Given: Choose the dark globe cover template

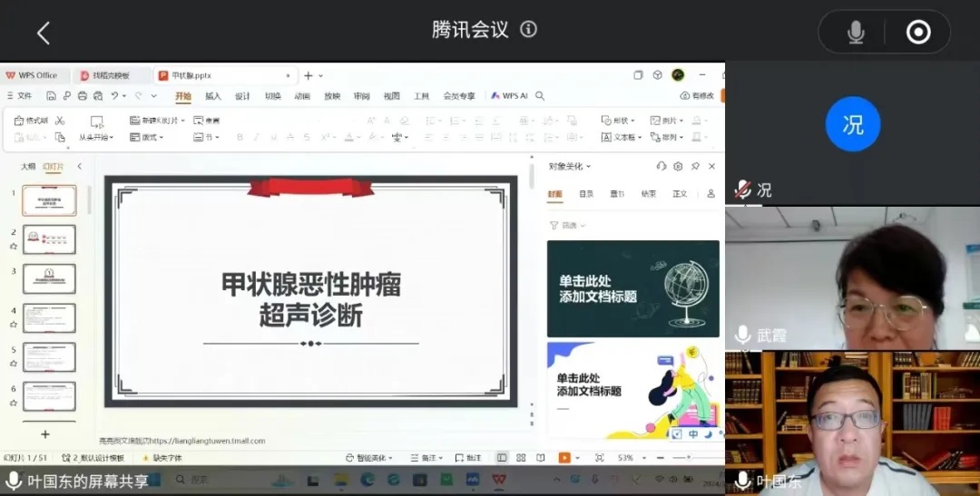Looking at the screenshot, I should coord(633,288).
